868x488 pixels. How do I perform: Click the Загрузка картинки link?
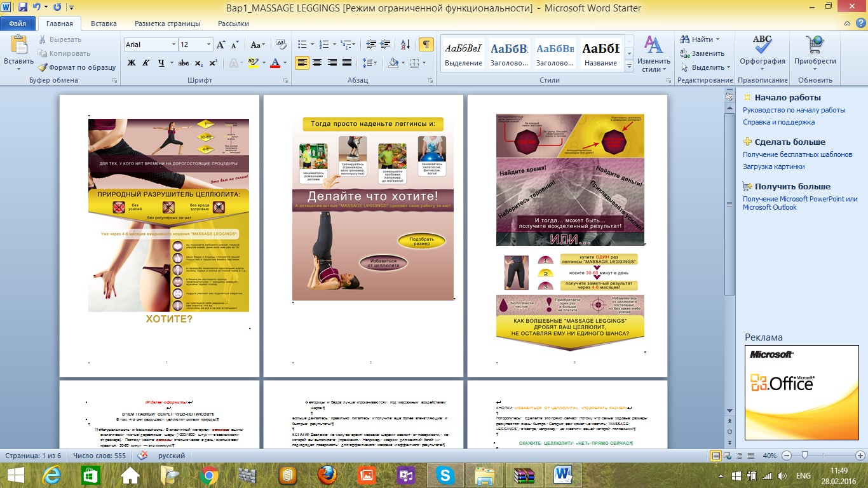point(774,166)
